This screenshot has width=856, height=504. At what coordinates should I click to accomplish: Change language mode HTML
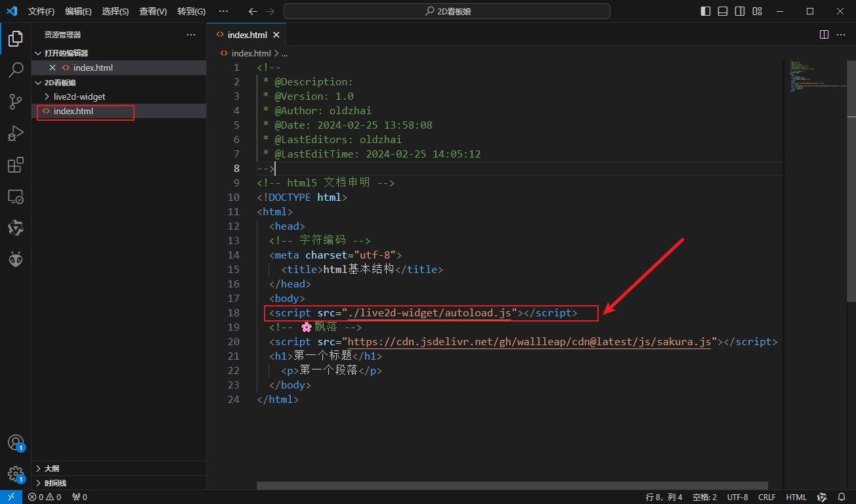(796, 497)
